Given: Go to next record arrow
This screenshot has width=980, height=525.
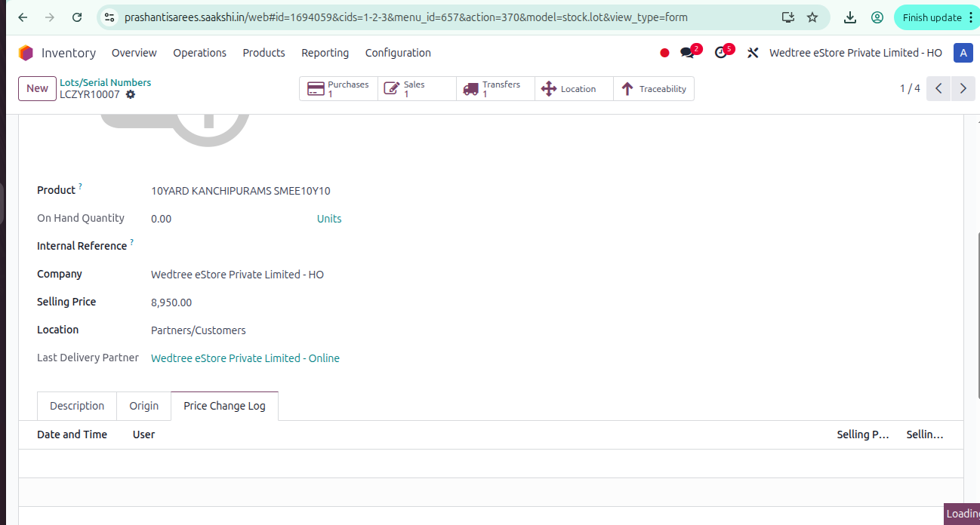Looking at the screenshot, I should click(x=963, y=88).
